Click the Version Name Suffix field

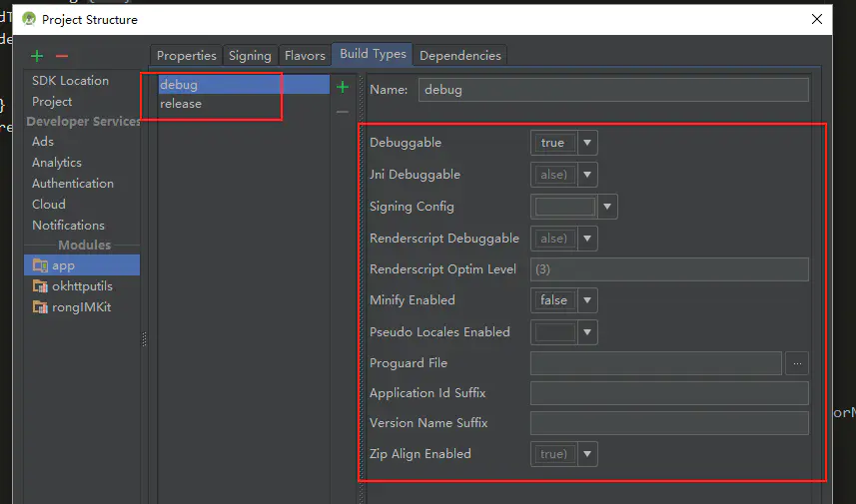pyautogui.click(x=669, y=423)
